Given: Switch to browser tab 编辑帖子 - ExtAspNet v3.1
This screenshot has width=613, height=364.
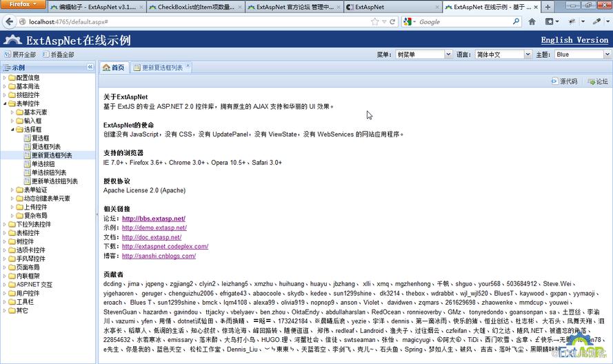Looking at the screenshot, I should (x=97, y=7).
